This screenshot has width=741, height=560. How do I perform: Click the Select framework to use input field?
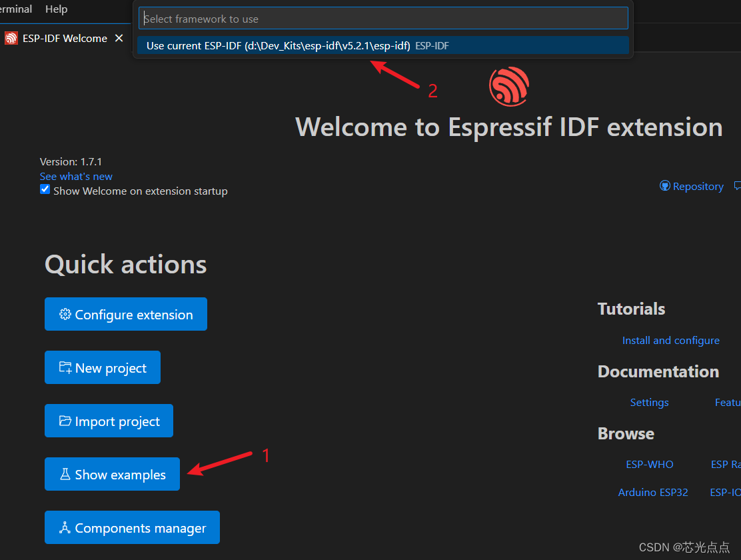click(x=383, y=18)
